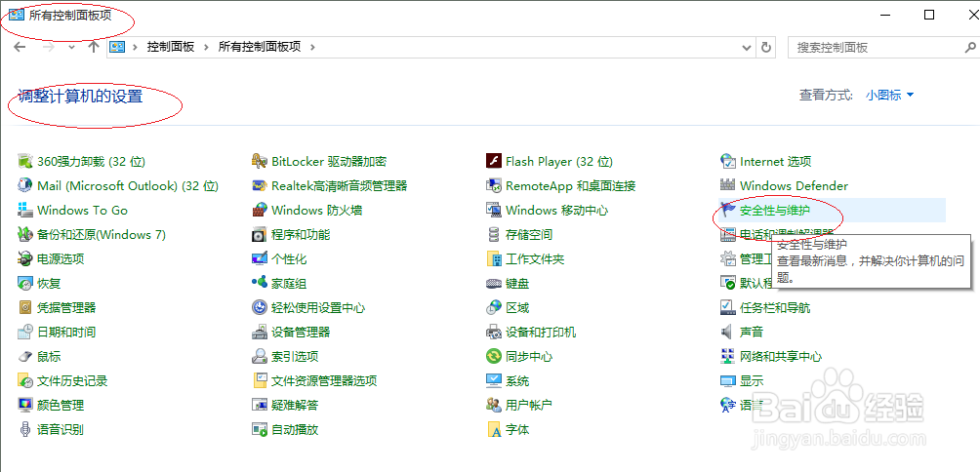Open the 安全性与维护 link
This screenshot has width=980, height=472.
click(x=775, y=211)
